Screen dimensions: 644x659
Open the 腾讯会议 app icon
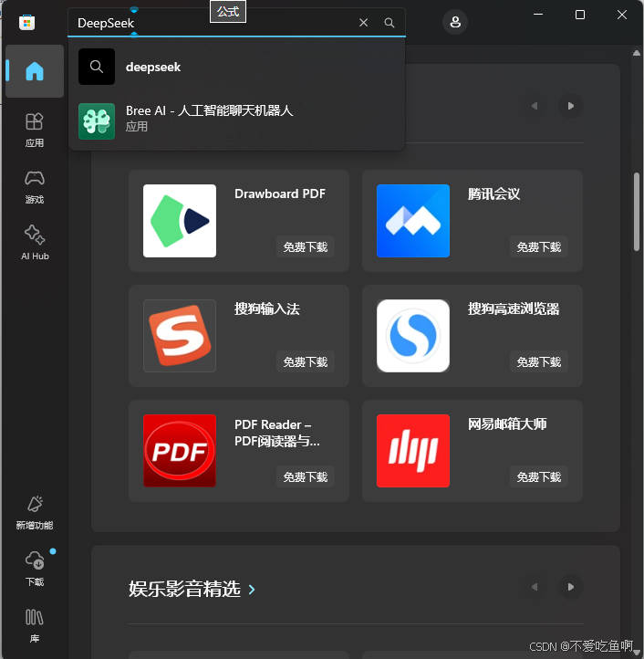point(413,221)
